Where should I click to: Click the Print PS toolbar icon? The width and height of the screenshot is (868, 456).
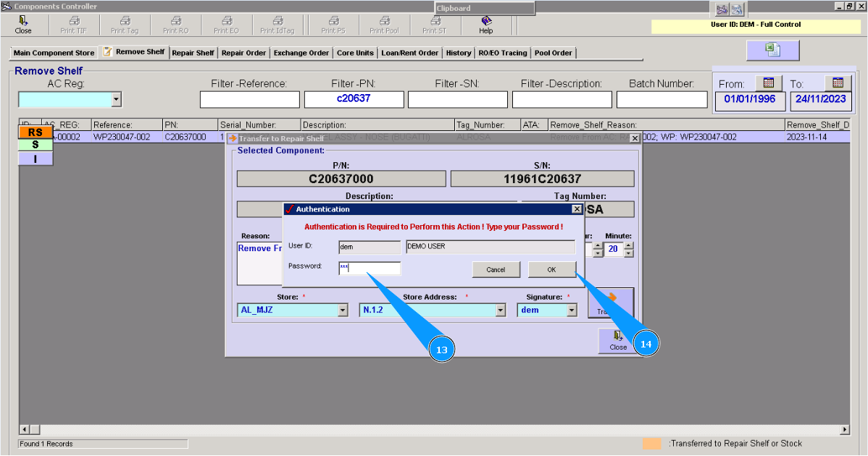[333, 25]
